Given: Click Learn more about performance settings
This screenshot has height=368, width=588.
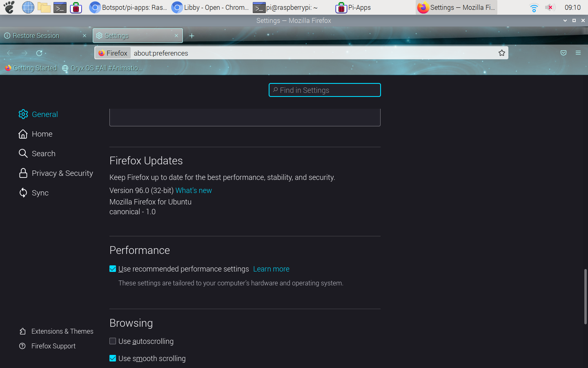Looking at the screenshot, I should click(x=271, y=269).
